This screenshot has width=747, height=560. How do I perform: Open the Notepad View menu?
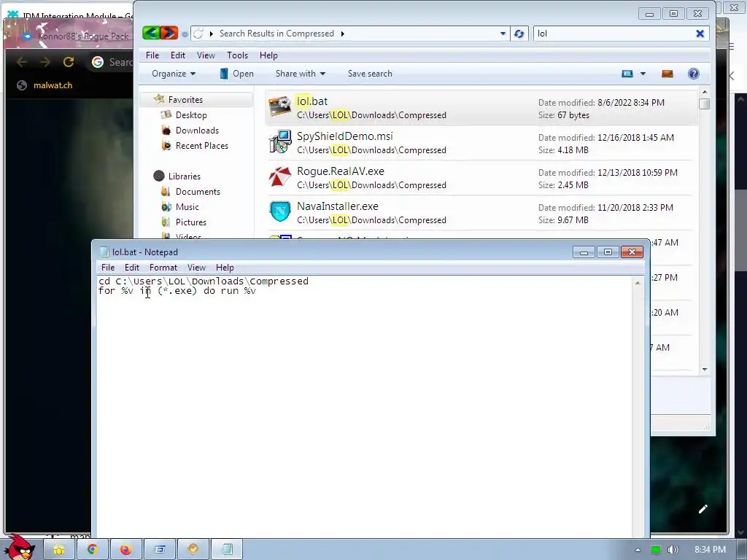[196, 267]
